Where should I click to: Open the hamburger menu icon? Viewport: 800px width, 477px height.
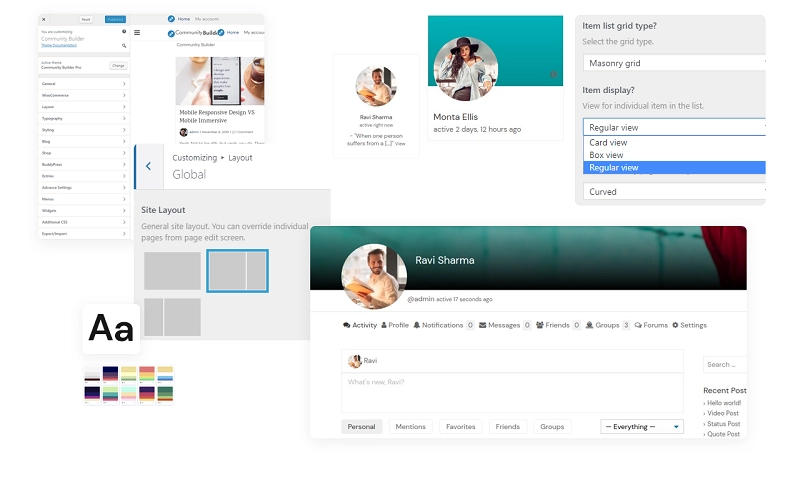click(x=137, y=33)
